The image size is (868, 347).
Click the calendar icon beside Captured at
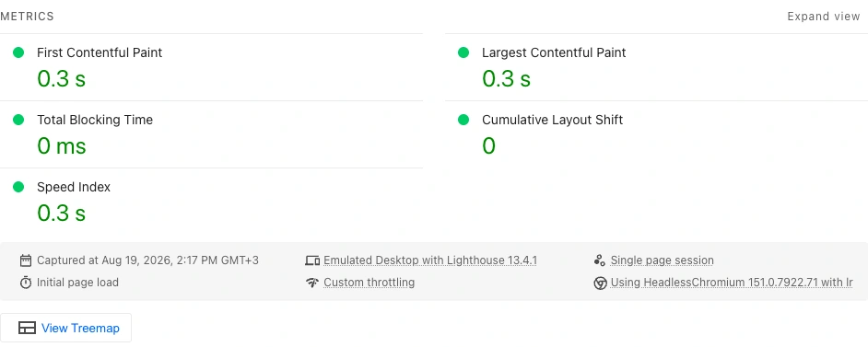[26, 260]
